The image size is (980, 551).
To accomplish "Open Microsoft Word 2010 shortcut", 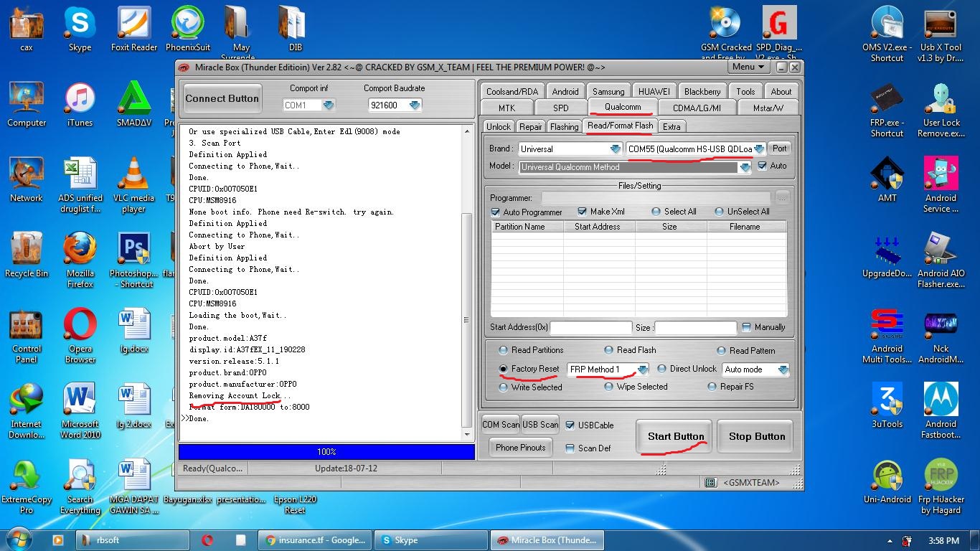I will [80, 411].
